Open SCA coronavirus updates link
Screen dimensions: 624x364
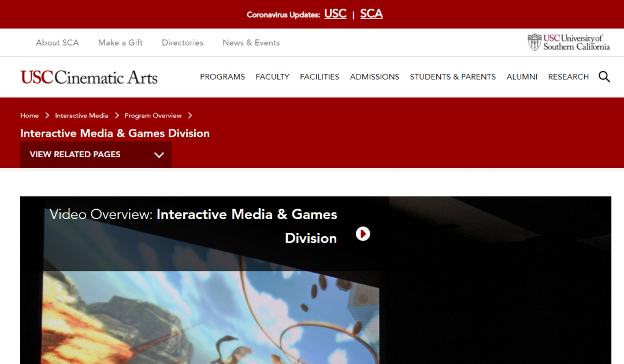pos(372,14)
